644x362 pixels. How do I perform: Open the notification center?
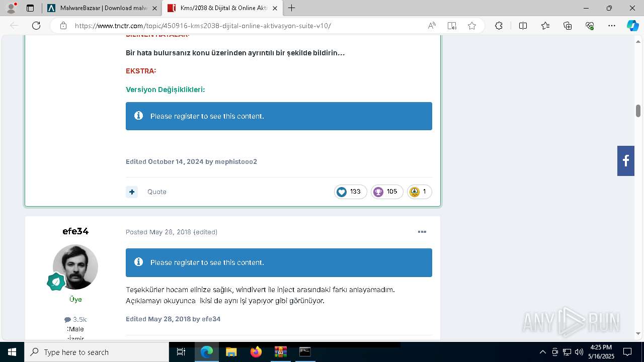point(627,352)
